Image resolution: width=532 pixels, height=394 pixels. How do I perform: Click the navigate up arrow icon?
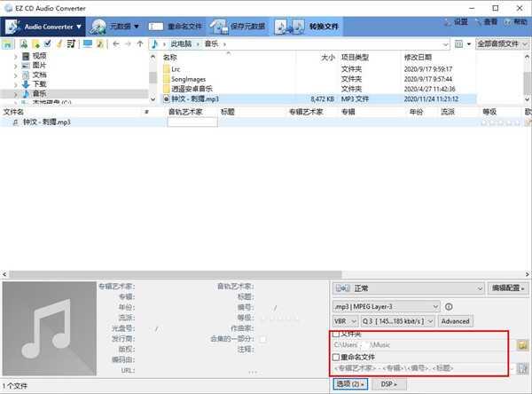(140, 43)
